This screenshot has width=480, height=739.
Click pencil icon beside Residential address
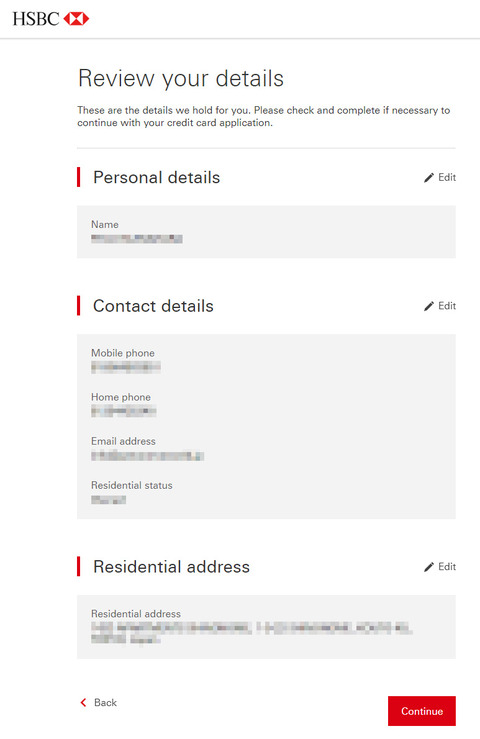429,567
